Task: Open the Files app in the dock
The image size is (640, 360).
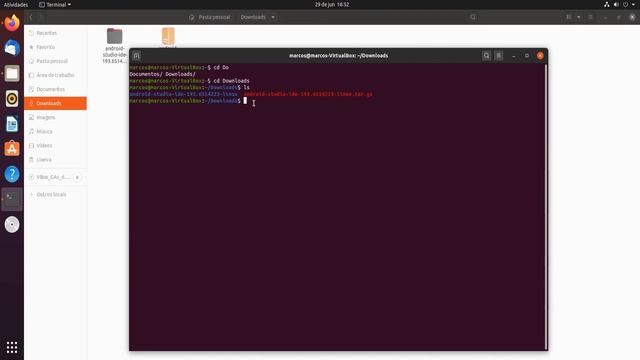Action: click(x=12, y=73)
